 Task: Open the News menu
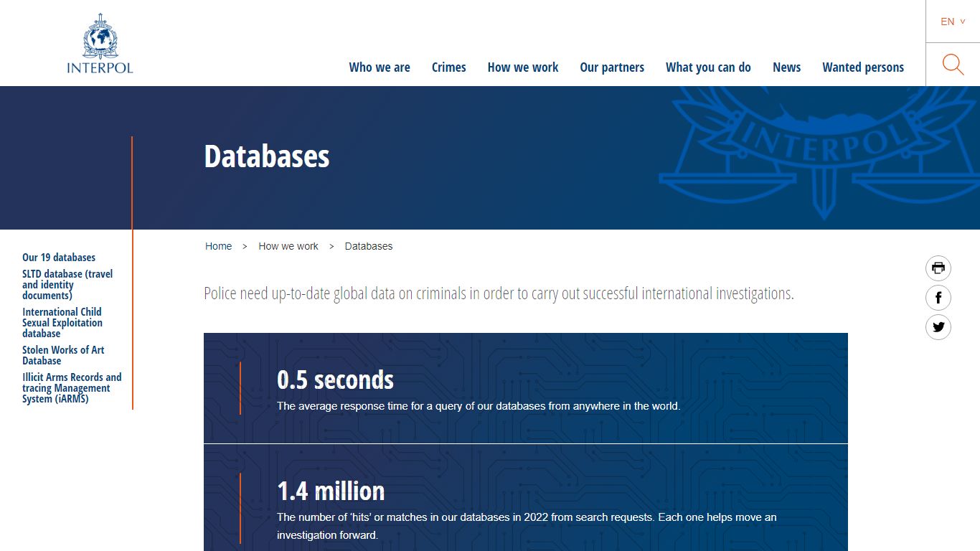pos(786,67)
